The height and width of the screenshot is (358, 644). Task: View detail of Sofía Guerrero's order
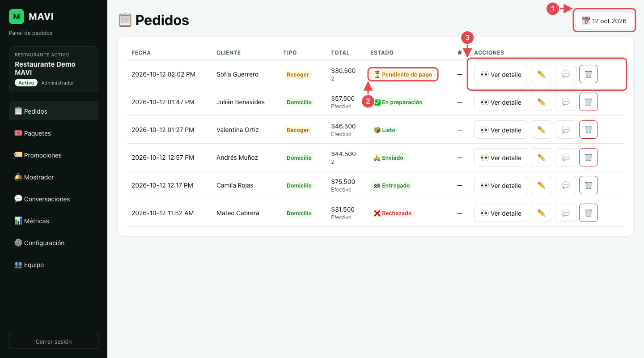coord(501,74)
